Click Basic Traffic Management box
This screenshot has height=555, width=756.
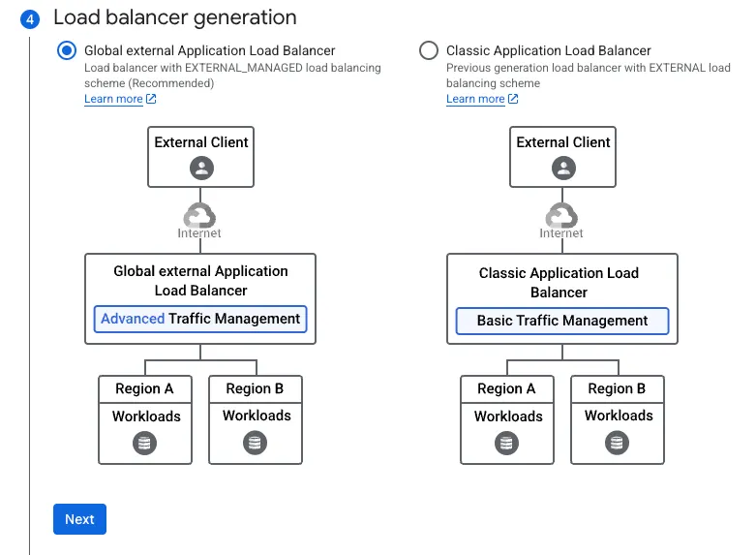(x=562, y=321)
